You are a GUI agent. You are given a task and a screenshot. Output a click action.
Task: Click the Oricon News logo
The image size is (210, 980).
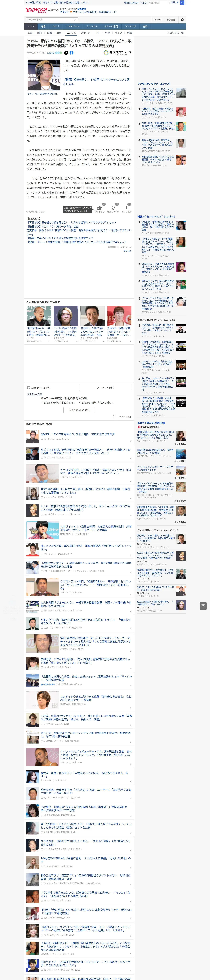coord(117,53)
